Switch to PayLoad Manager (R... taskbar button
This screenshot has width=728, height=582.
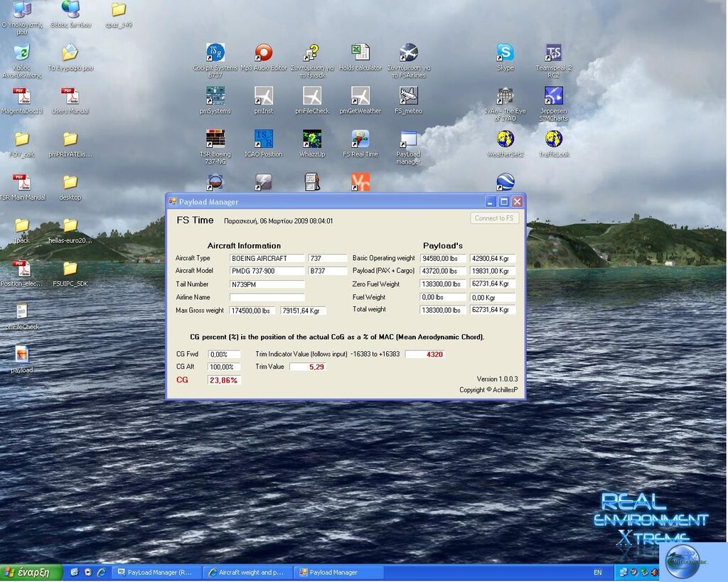click(x=158, y=573)
